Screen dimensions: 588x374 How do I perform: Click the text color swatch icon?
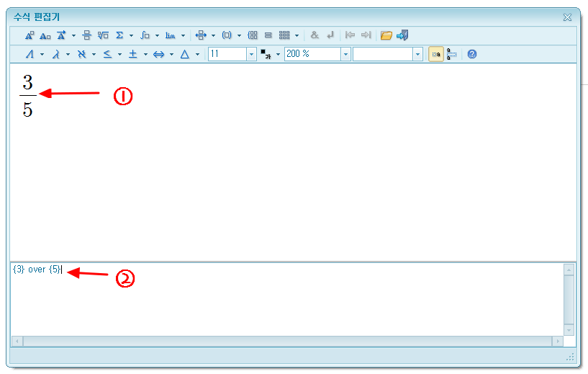tap(266, 55)
